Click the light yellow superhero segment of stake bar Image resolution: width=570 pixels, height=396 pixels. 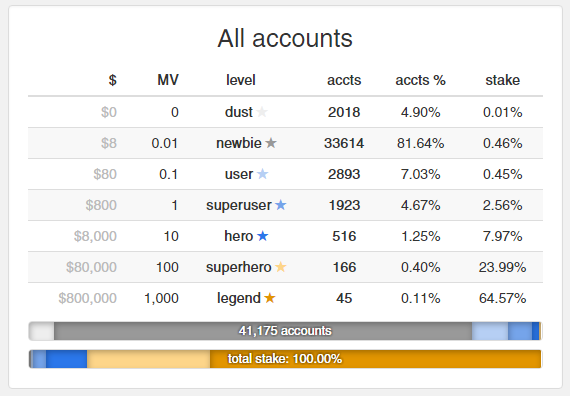point(148,359)
